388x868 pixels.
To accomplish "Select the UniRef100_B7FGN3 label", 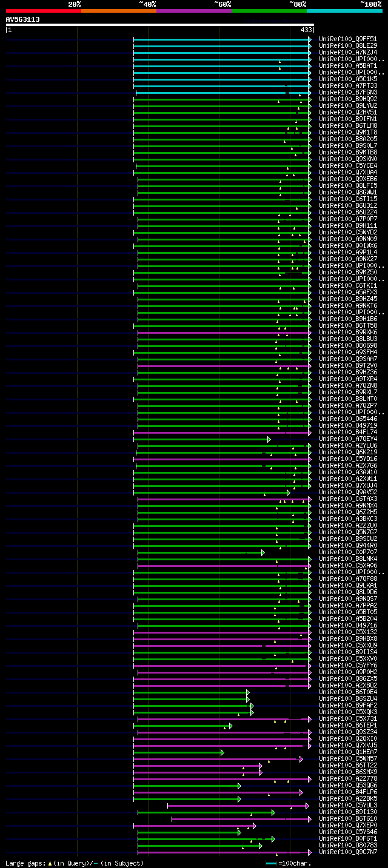I will (348, 92).
